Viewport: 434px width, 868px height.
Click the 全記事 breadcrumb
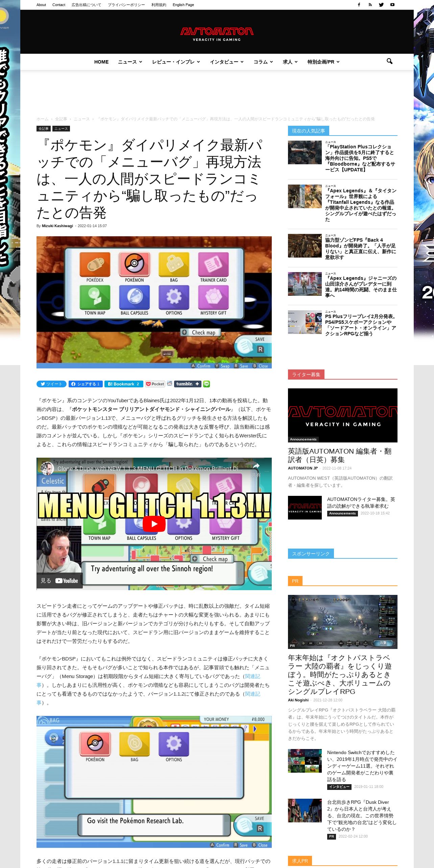pos(61,119)
